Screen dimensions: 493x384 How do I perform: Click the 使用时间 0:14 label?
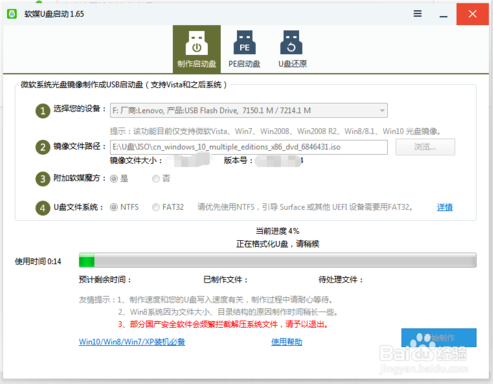pos(38,261)
